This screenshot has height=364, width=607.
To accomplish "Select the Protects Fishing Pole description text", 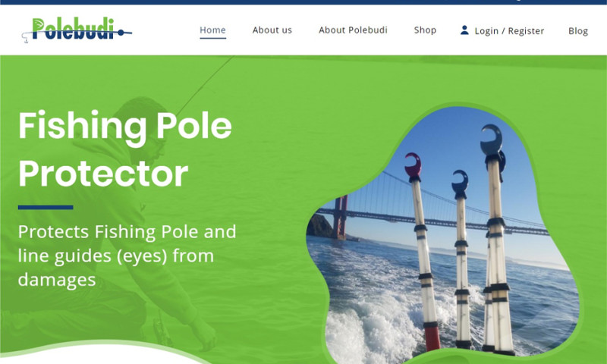I will coord(127,256).
